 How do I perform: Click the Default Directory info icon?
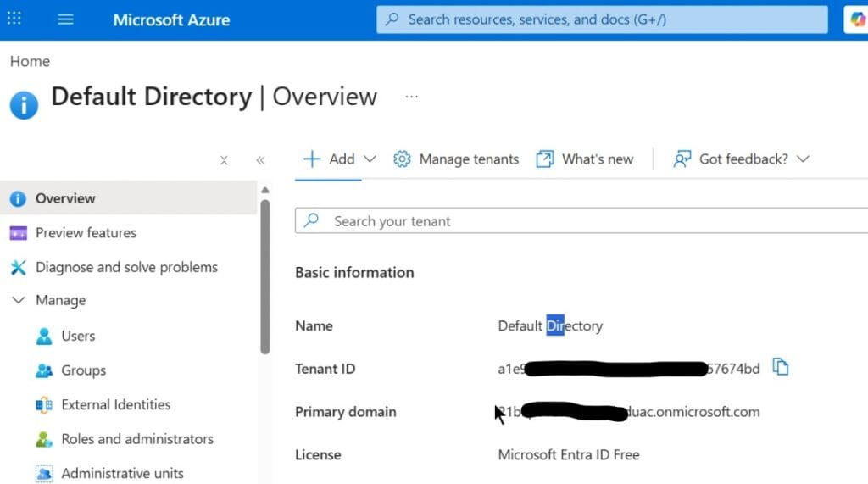click(24, 104)
